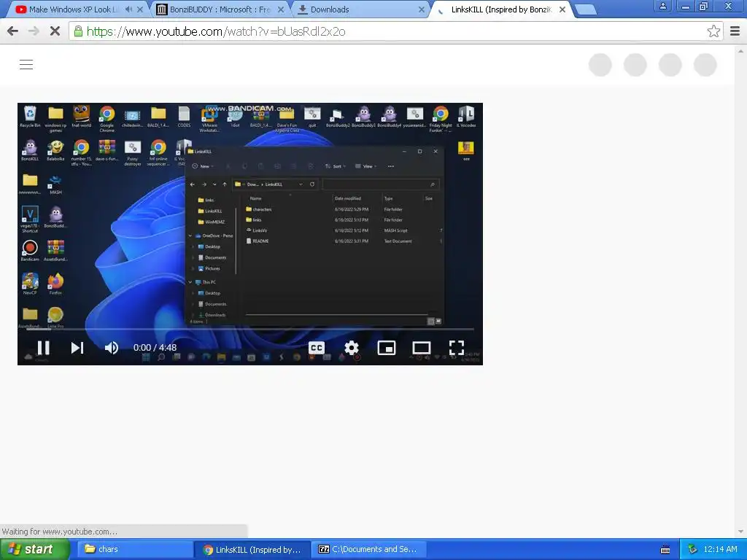This screenshot has width=747, height=560.
Task: Close the LinksKILL tab
Action: click(x=562, y=9)
